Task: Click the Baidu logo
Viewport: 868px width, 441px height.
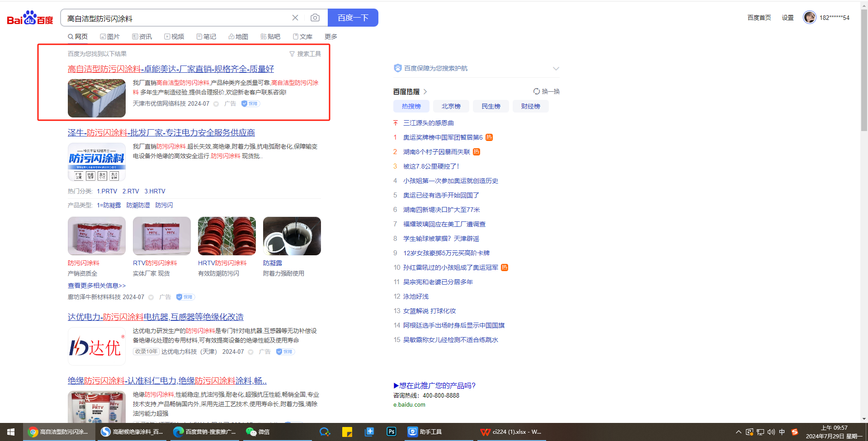Action: pos(30,18)
